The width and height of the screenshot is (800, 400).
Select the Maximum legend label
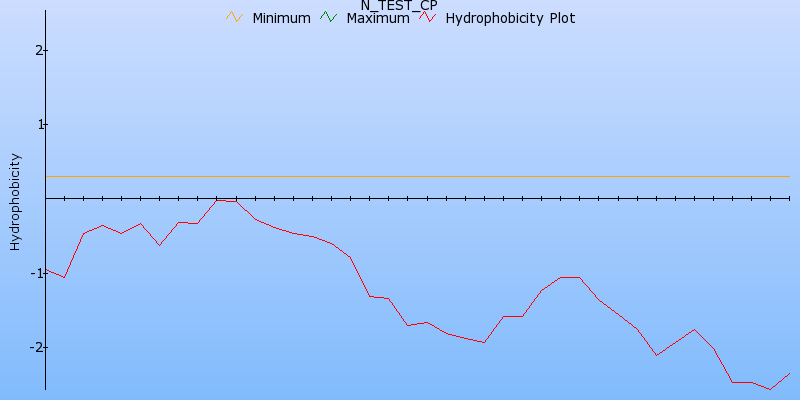pos(377,18)
